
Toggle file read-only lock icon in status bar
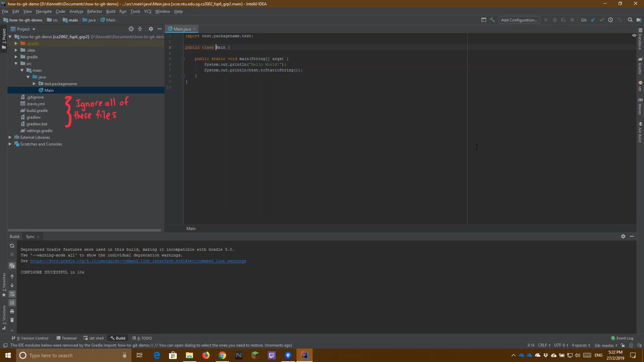coord(623,345)
